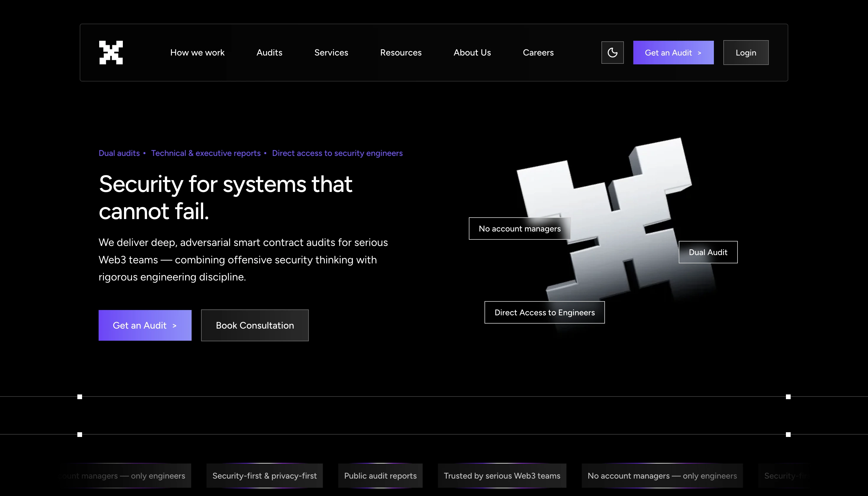868x496 pixels.
Task: Click the pixel X logo in navbar
Action: coord(111,53)
